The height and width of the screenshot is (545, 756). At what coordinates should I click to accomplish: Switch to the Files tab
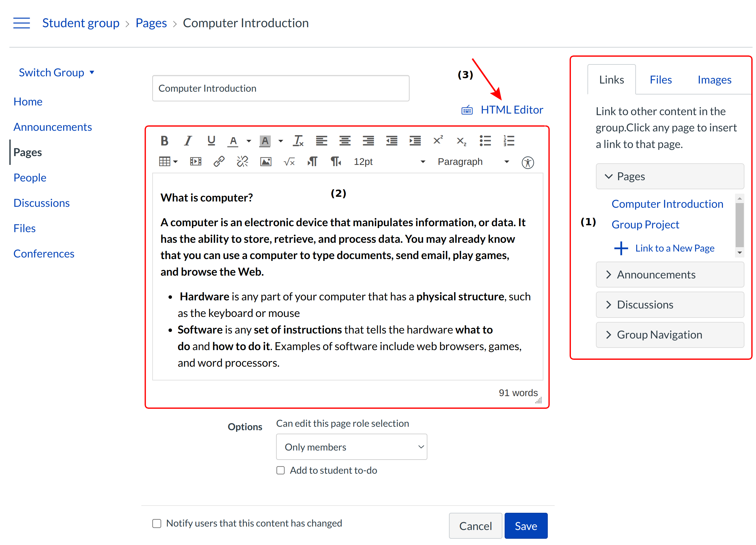click(660, 80)
